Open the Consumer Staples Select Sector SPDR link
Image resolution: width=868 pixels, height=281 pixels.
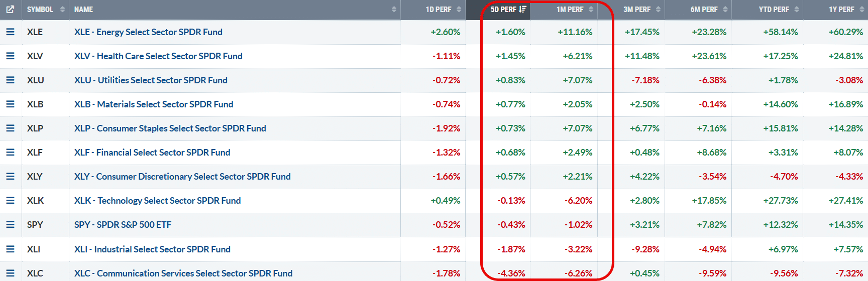[170, 128]
